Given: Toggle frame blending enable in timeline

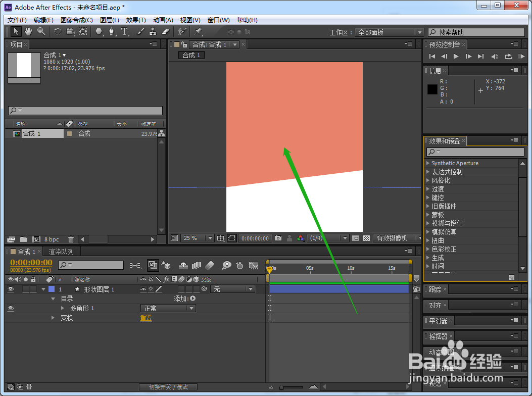Looking at the screenshot, I should (x=197, y=265).
